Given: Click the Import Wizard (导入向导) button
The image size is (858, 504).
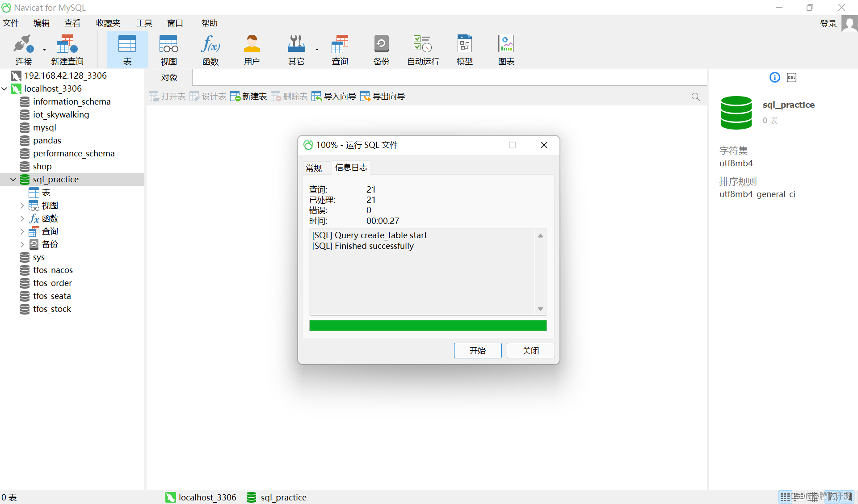Looking at the screenshot, I should tap(334, 96).
